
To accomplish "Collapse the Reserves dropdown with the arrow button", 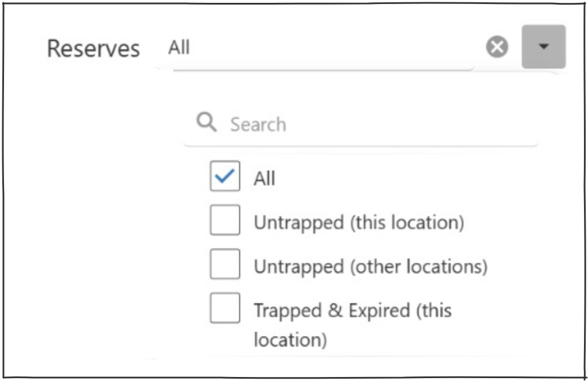I will tap(543, 47).
